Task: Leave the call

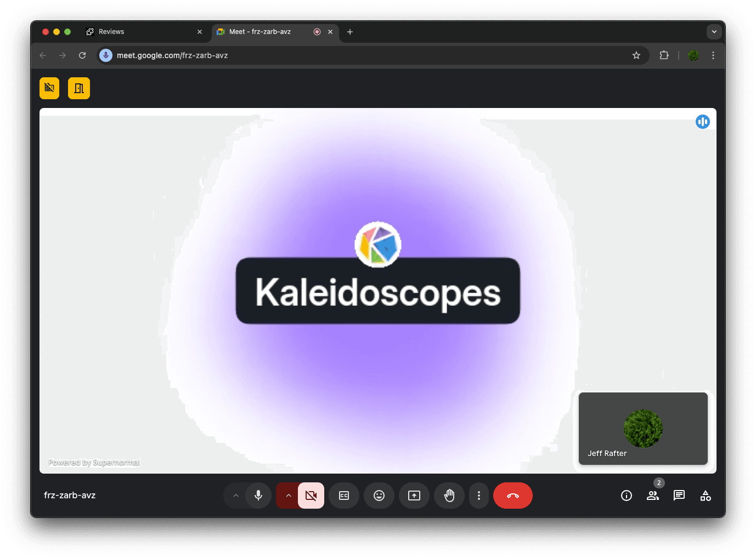Action: coord(512,496)
